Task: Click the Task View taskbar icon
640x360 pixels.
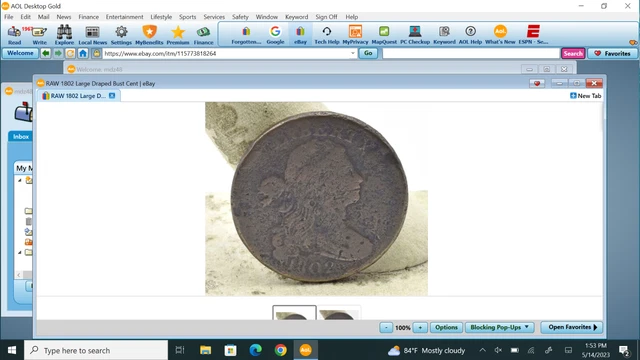Action: click(180, 350)
